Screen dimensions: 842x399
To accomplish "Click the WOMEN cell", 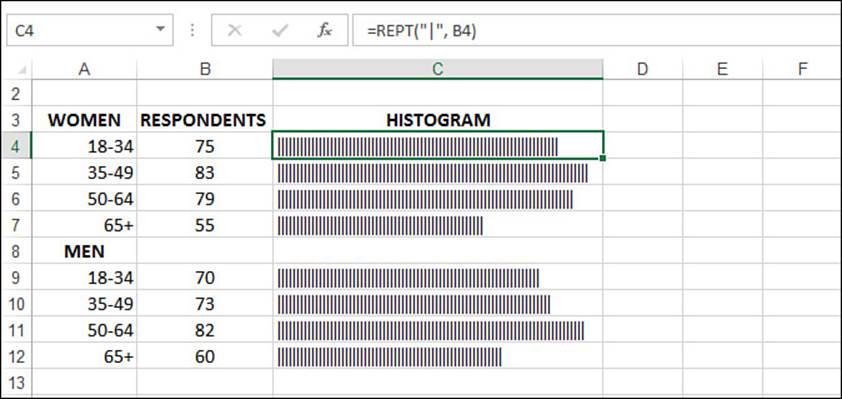I will coord(84,120).
